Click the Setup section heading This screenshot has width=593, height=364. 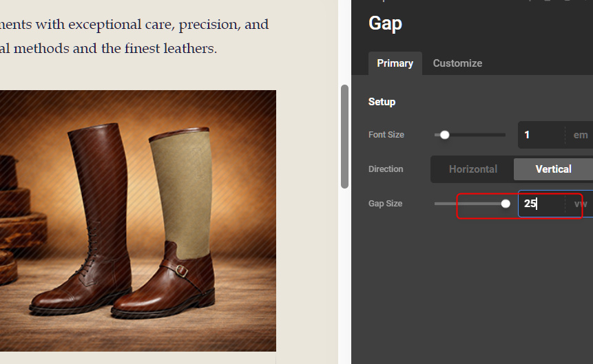coord(382,102)
